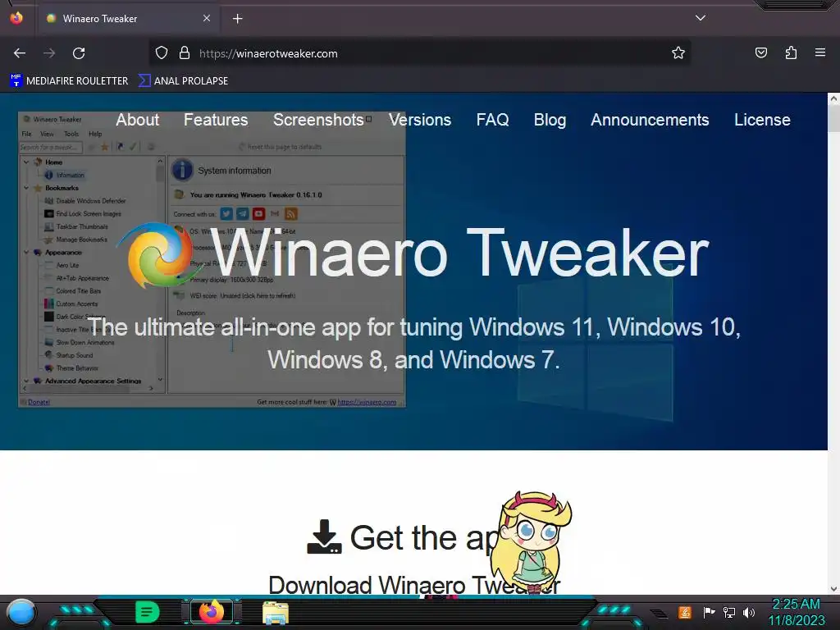Screen dimensions: 840x630
Task: Open the green notes app on taskbar
Action: [x=148, y=612]
